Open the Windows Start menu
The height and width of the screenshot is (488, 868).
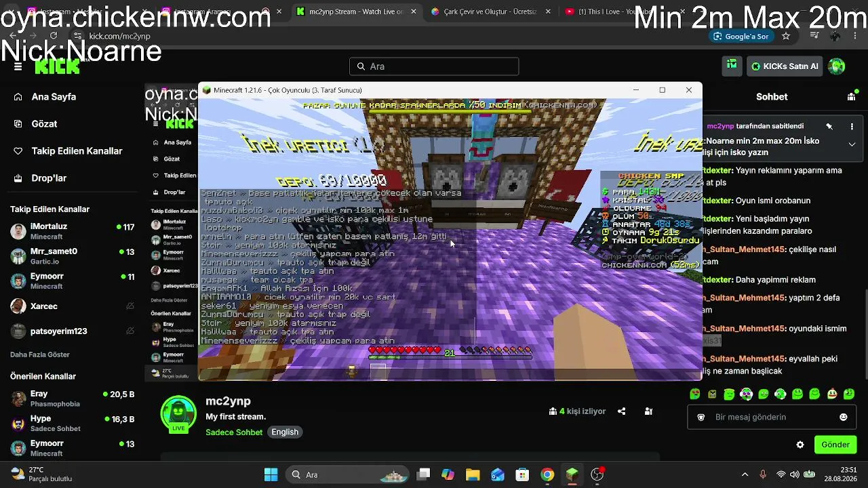(271, 474)
